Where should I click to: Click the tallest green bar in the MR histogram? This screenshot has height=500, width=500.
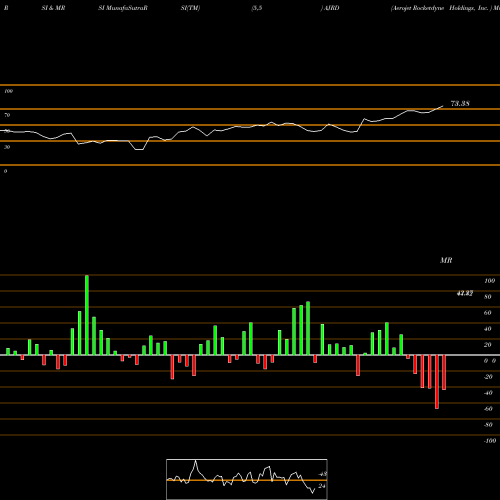(x=87, y=315)
